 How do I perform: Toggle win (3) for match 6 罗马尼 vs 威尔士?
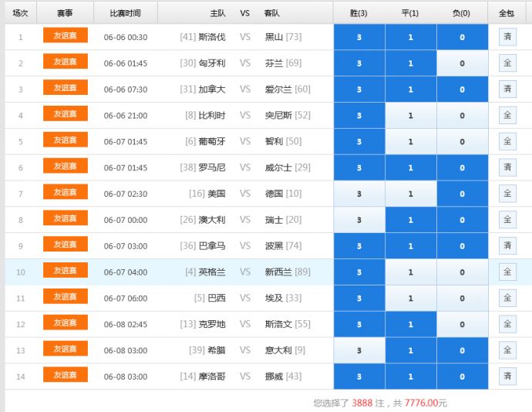point(359,167)
